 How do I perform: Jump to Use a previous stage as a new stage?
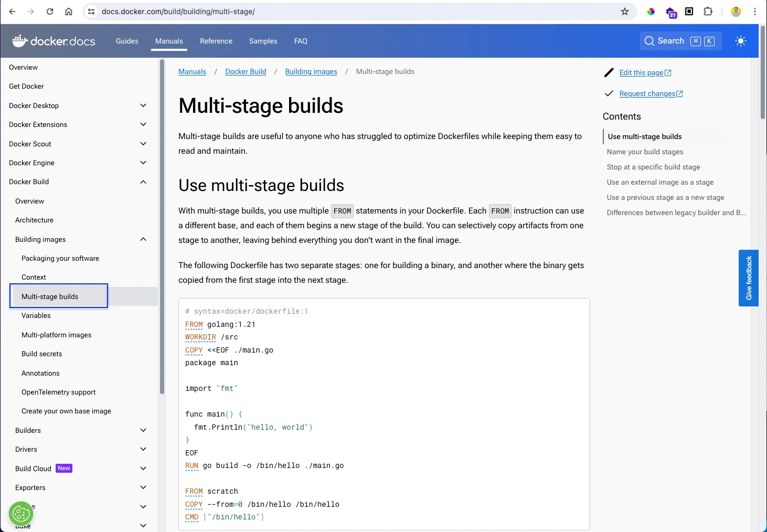665,197
